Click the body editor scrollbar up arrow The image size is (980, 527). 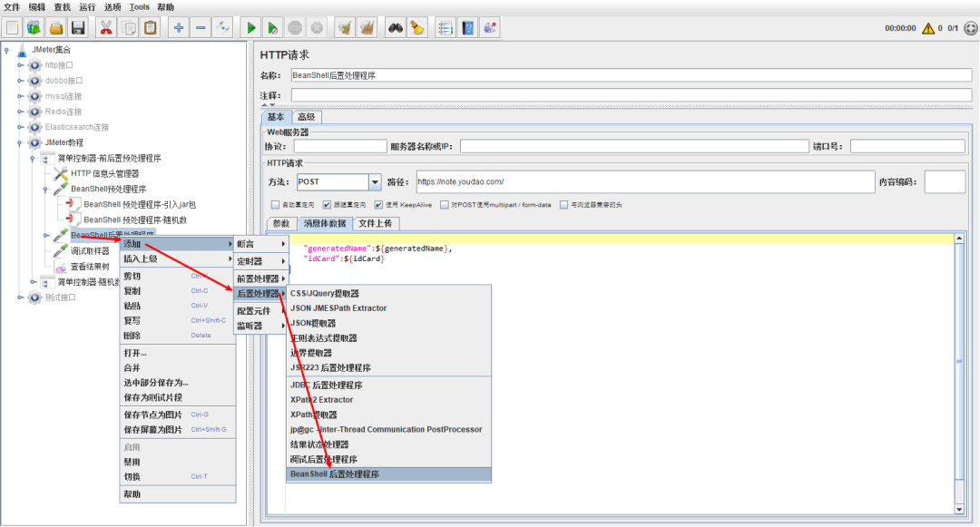959,239
